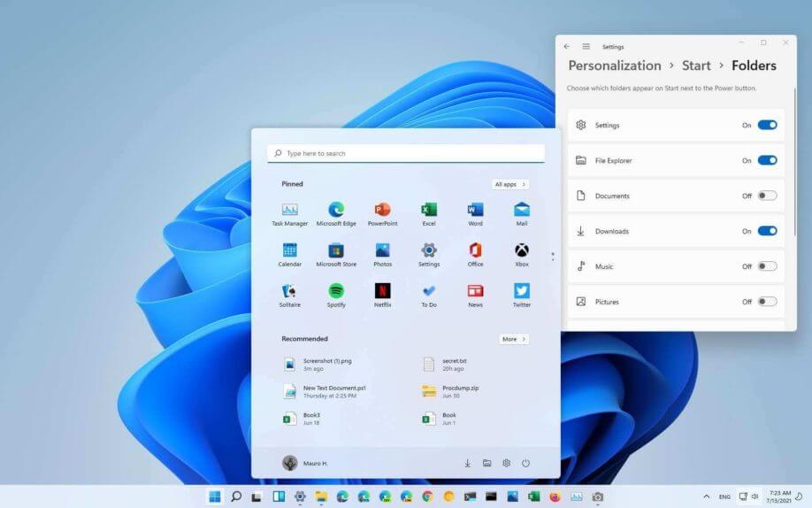Click the Settings gear beside Power button
The width and height of the screenshot is (812, 508).
507,463
